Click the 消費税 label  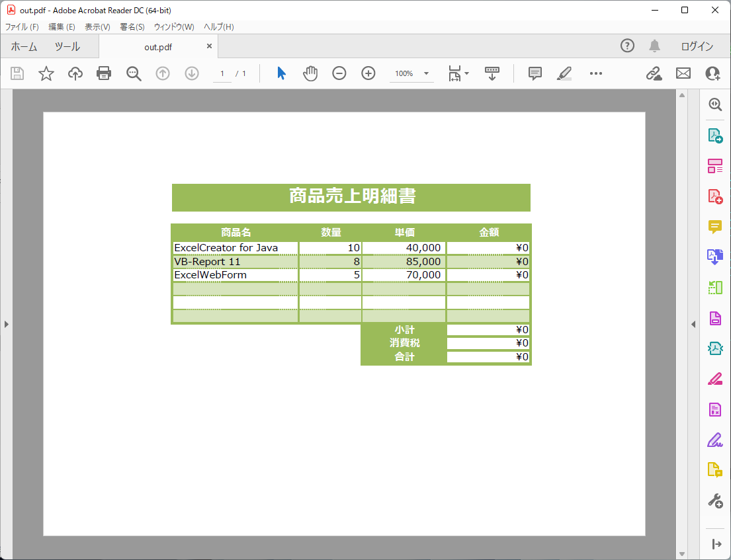coord(405,343)
